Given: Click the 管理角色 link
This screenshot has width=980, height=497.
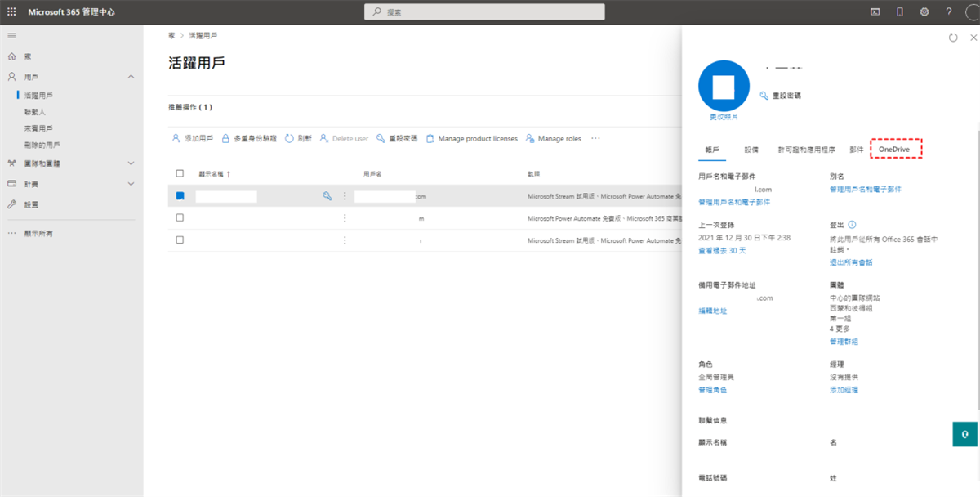Looking at the screenshot, I should click(712, 390).
